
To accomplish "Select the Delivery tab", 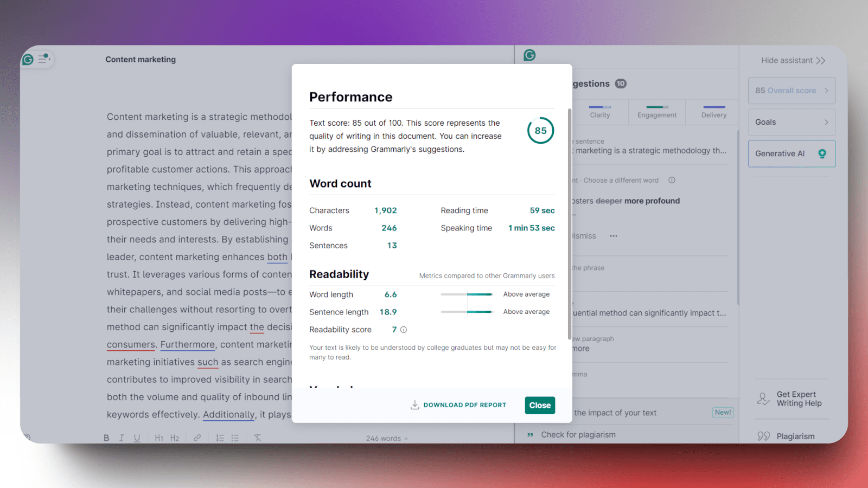I will coord(714,112).
